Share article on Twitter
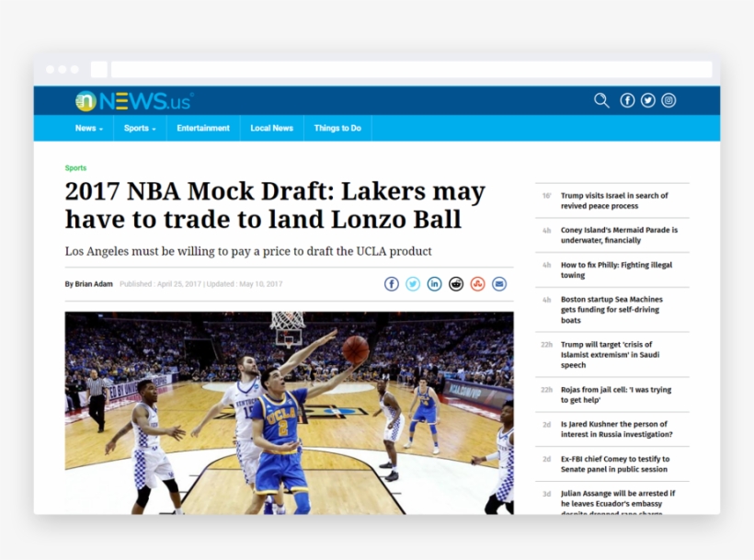The width and height of the screenshot is (754, 560). point(413,284)
